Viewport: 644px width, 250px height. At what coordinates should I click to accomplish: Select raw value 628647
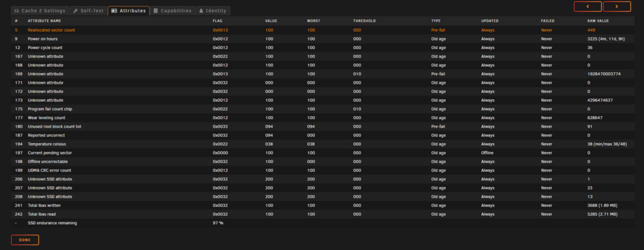pyautogui.click(x=594, y=118)
